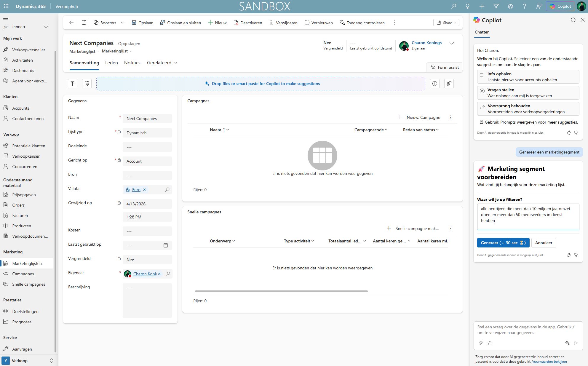
Task: Click thumbs up under Marketing segment card
Action: (568, 255)
